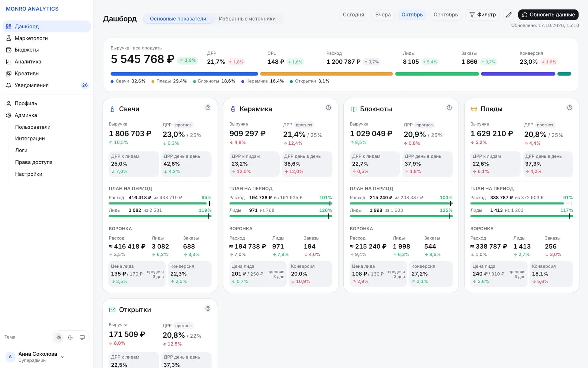Click the Уведомления bell icon
Viewport: 588px width, 368px height.
tap(9, 85)
